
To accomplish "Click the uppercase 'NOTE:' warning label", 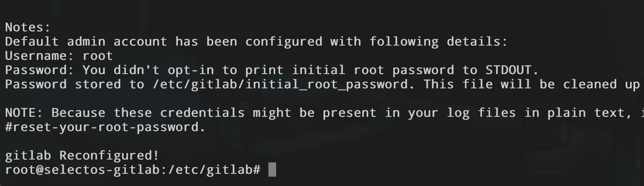I will (24, 113).
